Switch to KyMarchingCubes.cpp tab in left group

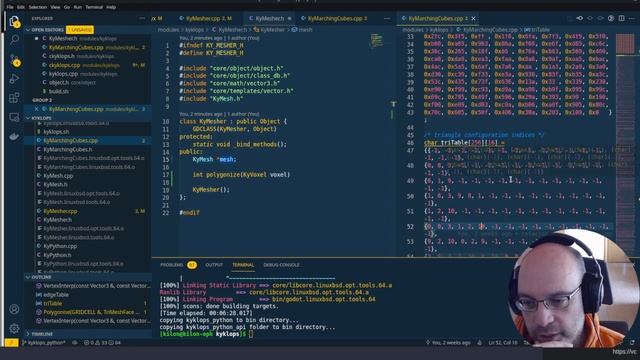[x=334, y=18]
